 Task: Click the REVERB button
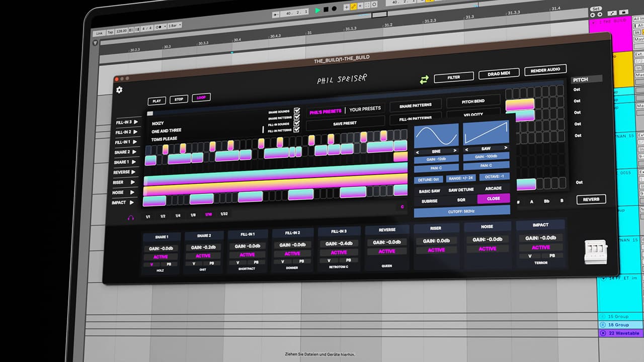[x=591, y=199]
